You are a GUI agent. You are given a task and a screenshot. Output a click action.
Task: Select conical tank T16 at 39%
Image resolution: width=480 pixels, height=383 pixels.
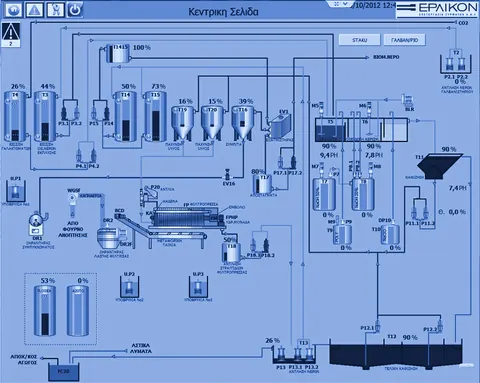click(x=243, y=123)
